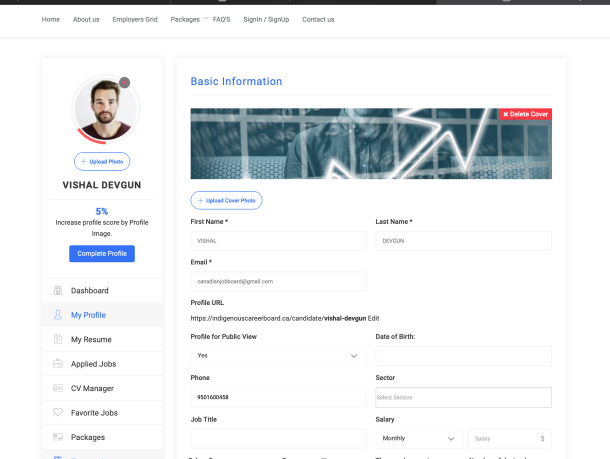Open Favorite Jobs heart icon
610x459 pixels.
point(58,412)
